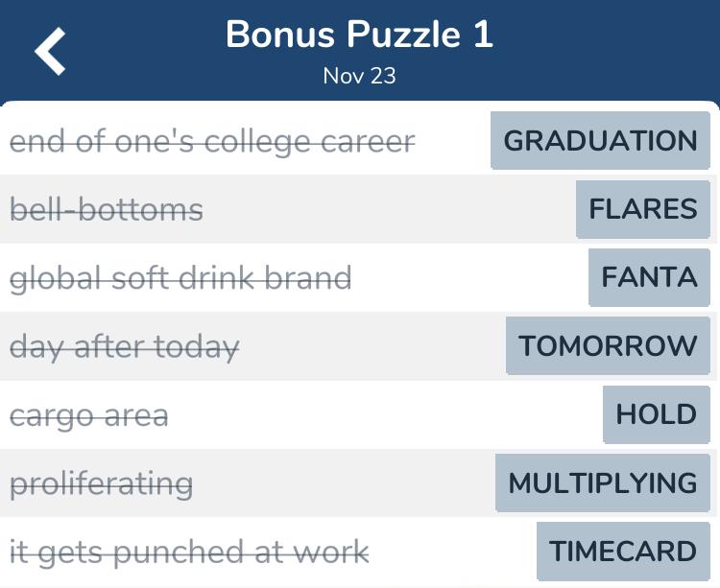
Task: Select the GRADUATION answer tile
Action: (600, 140)
